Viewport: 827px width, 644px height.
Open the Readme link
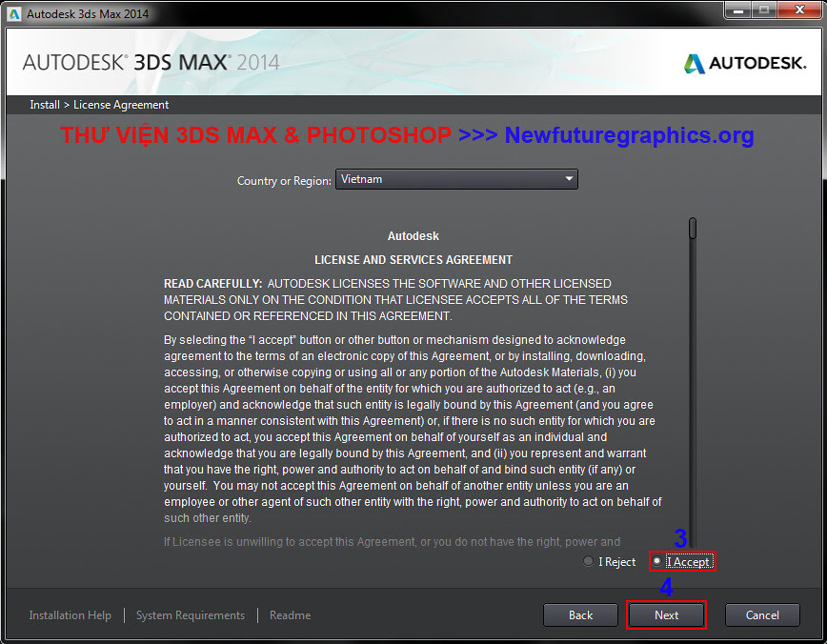click(290, 615)
